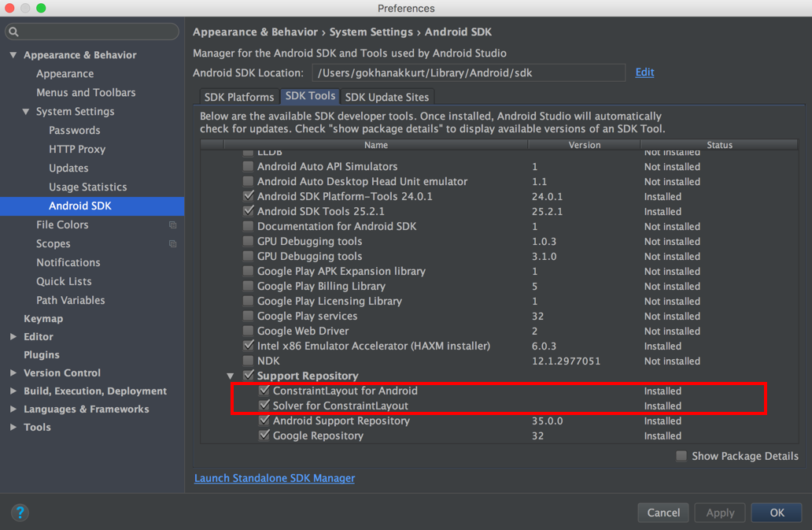Viewport: 812px width, 530px height.
Task: Open the SDK Update Sites tab
Action: coord(387,97)
